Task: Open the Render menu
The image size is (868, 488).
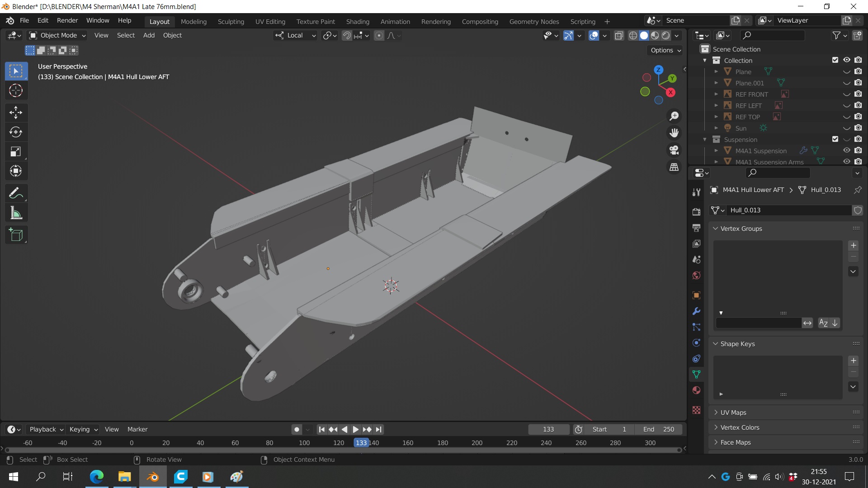Action: pyautogui.click(x=67, y=21)
